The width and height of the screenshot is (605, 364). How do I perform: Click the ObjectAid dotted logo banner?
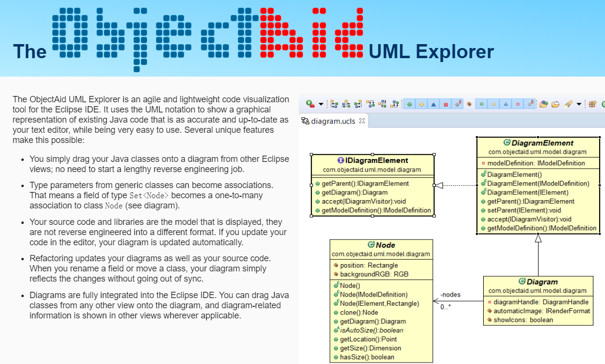click(x=208, y=39)
